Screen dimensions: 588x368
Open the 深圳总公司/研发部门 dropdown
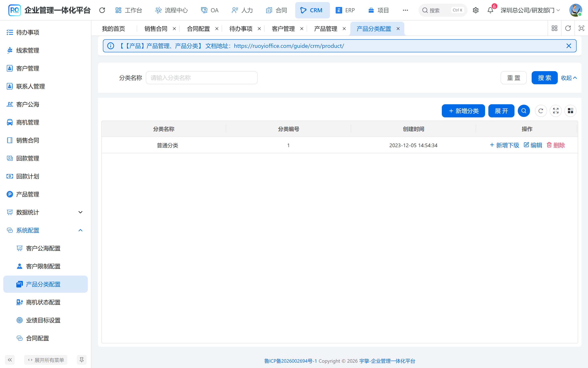pos(530,10)
